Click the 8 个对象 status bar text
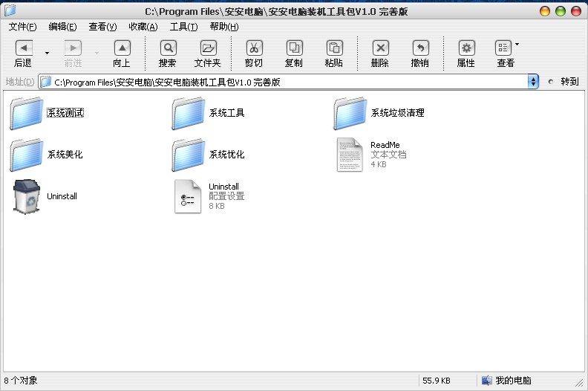This screenshot has width=588, height=391. (x=21, y=381)
